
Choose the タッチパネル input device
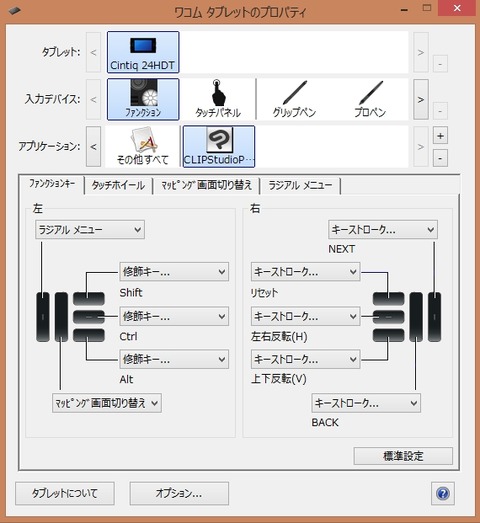[x=218, y=99]
